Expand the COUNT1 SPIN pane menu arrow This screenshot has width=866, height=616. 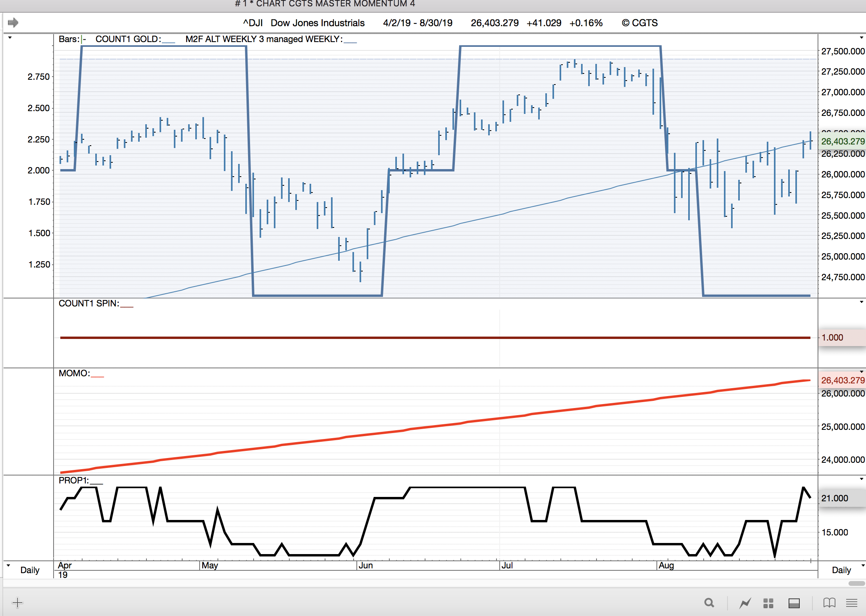click(861, 302)
